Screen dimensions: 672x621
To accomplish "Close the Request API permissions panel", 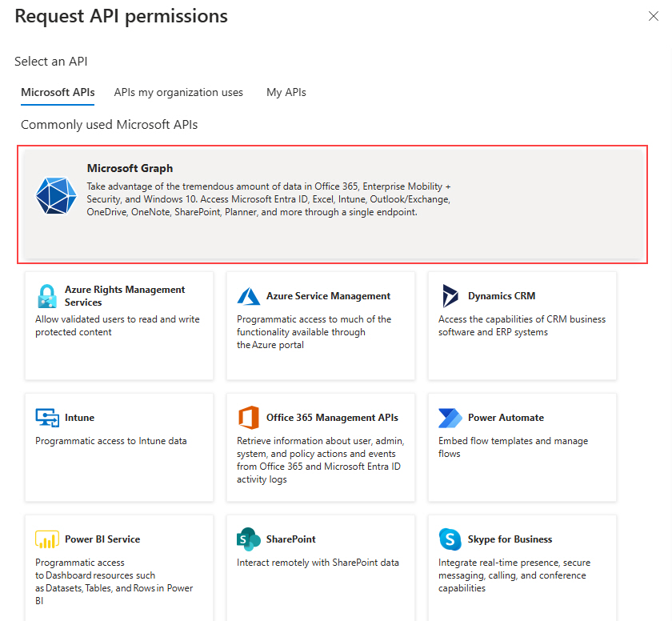I will (x=653, y=16).
